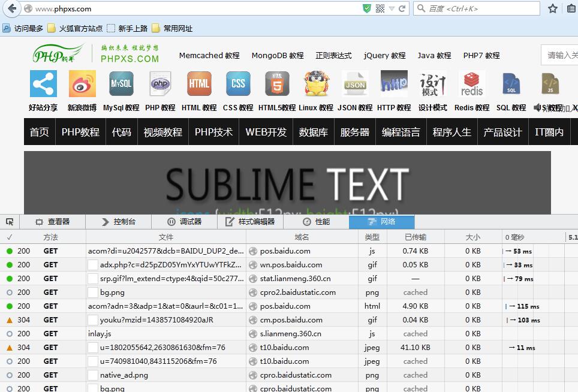Open the 设计模式 icon
The height and width of the screenshot is (392, 578).
click(433, 84)
